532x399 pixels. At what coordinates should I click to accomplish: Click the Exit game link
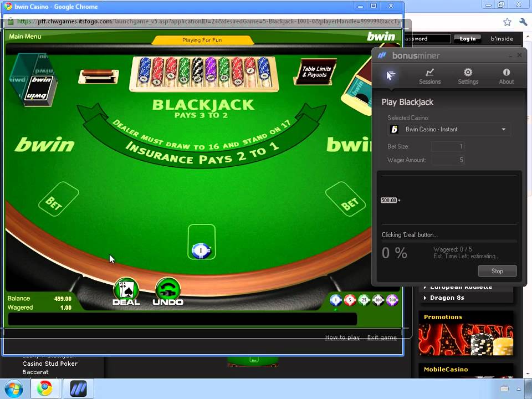point(382,337)
